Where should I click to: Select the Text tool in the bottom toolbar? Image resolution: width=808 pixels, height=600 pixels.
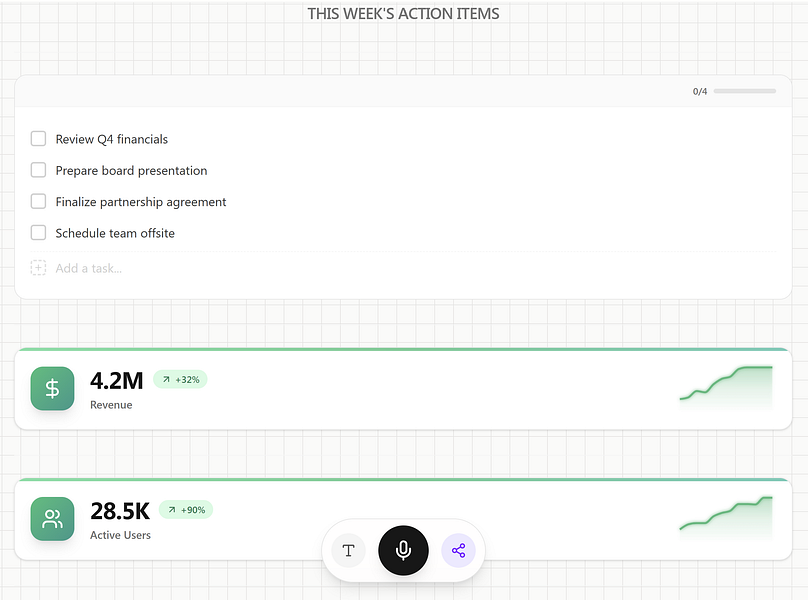point(348,550)
